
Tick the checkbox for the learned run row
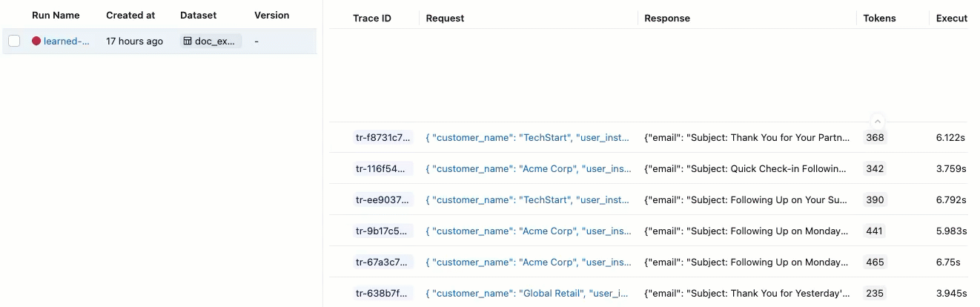[14, 42]
